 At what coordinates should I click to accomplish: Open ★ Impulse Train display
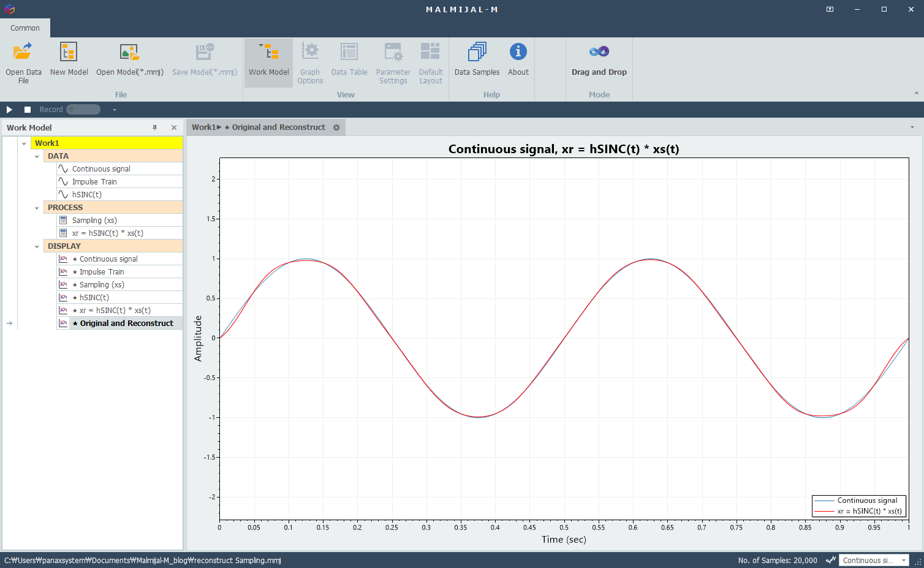coord(119,271)
